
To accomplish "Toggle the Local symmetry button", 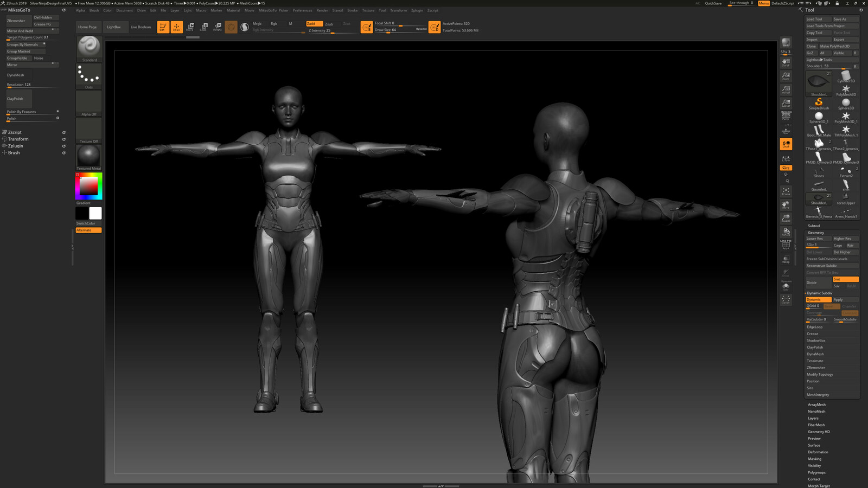I will click(786, 144).
